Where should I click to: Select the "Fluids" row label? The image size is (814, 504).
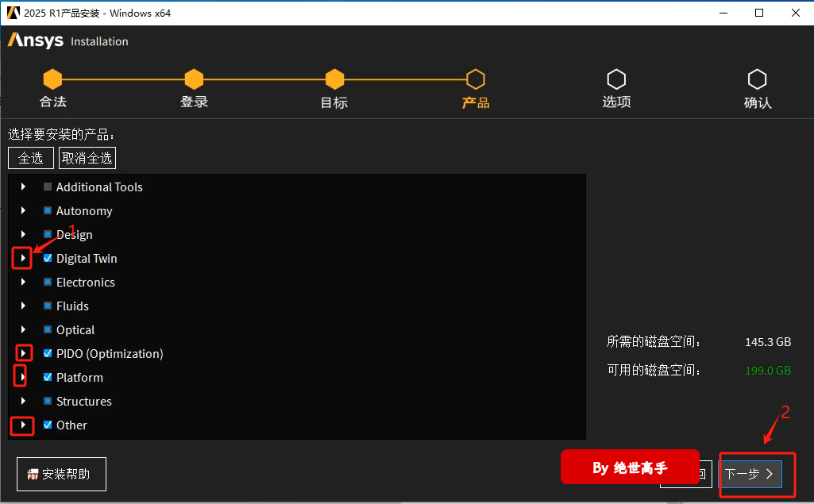(x=72, y=306)
